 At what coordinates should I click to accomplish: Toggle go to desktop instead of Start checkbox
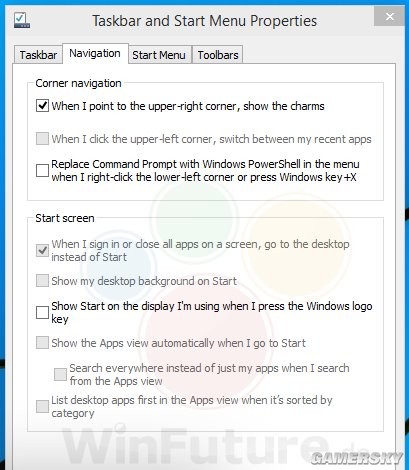(x=42, y=250)
